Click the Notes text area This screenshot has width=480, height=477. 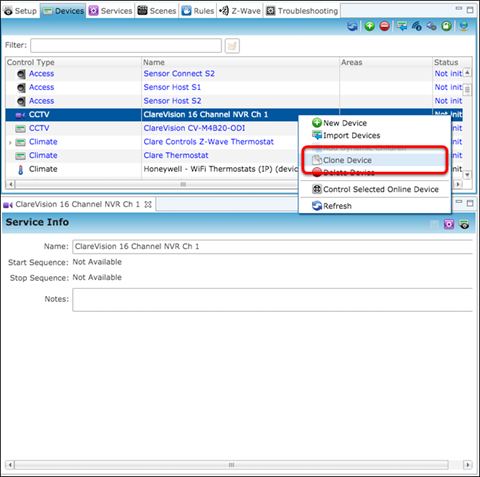273,300
